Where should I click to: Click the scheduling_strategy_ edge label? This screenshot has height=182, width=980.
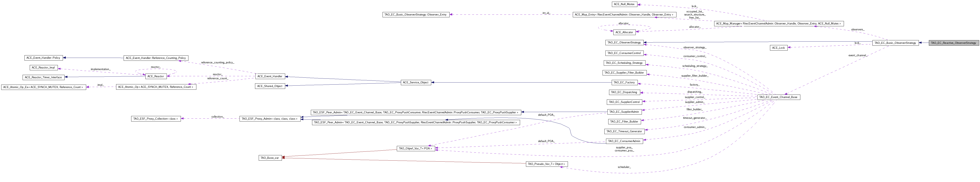click(695, 66)
